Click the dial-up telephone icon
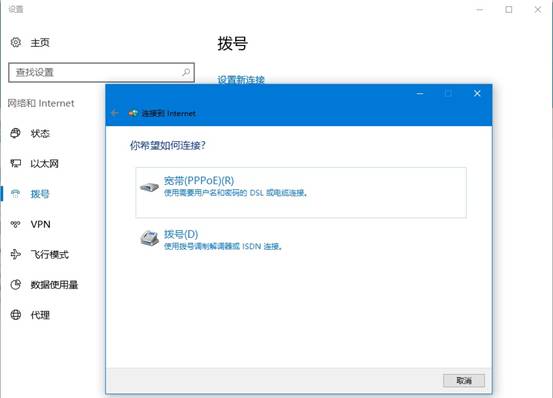Viewport: 553px width, 398px height. tap(150, 239)
